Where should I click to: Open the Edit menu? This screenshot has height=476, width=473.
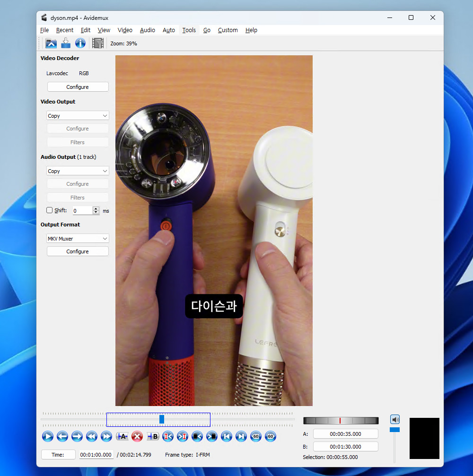[85, 30]
